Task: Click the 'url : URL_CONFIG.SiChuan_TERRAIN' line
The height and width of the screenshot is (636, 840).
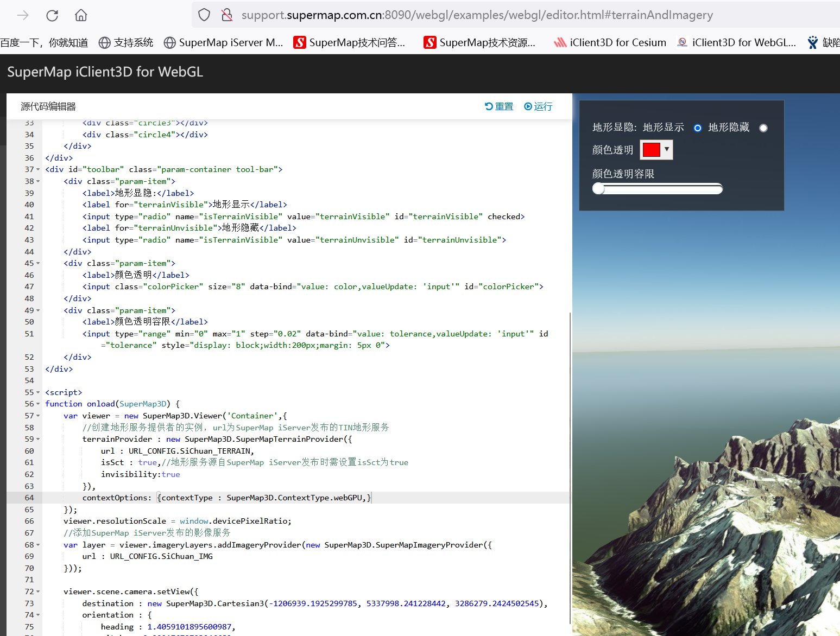Action: tap(177, 451)
